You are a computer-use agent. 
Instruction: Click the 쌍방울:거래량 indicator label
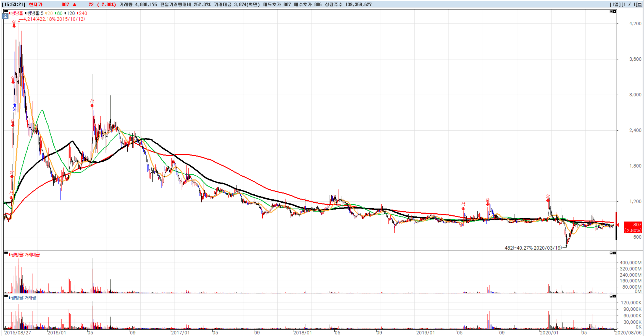pyautogui.click(x=23, y=298)
